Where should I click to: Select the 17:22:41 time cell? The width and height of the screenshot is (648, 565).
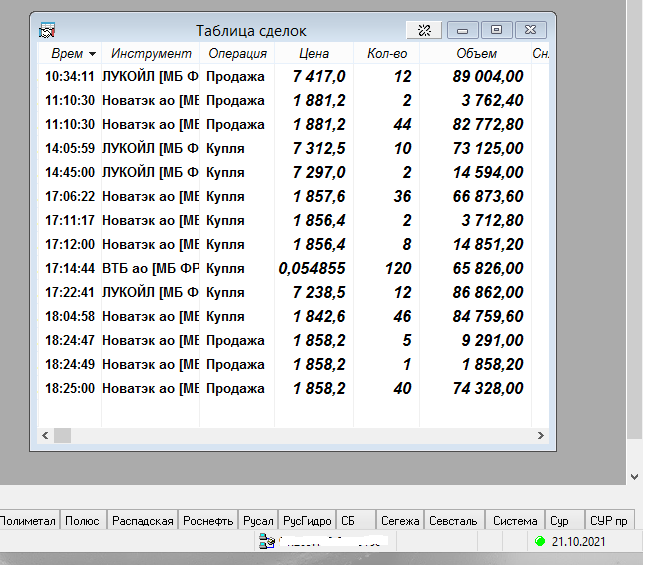(x=70, y=292)
